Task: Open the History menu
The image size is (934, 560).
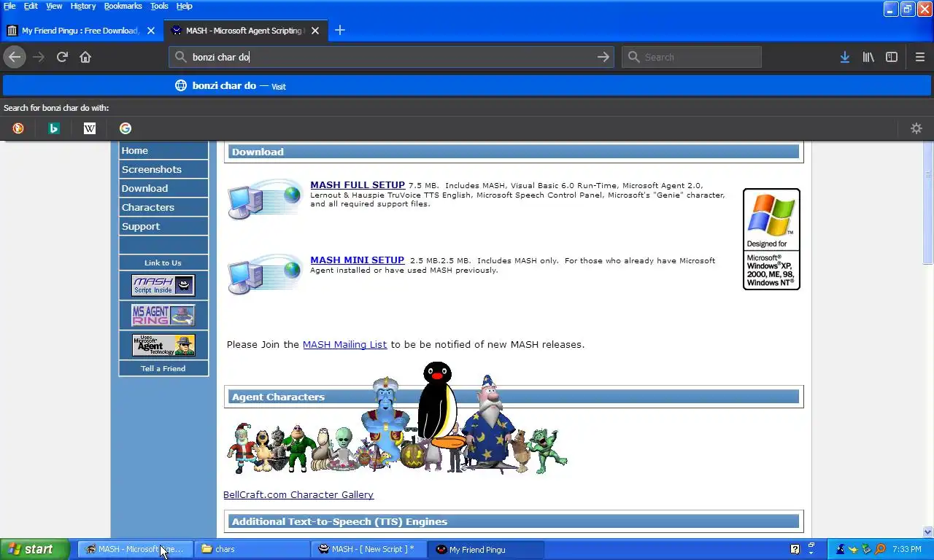Action: 82,6
